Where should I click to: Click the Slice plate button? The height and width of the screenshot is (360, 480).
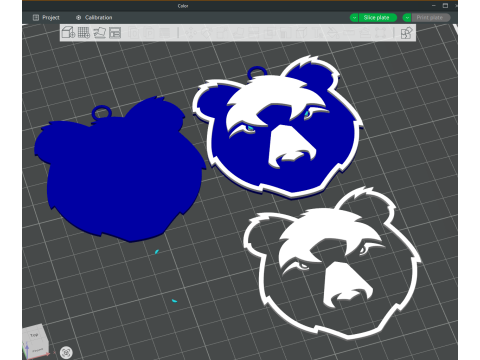tap(378, 18)
